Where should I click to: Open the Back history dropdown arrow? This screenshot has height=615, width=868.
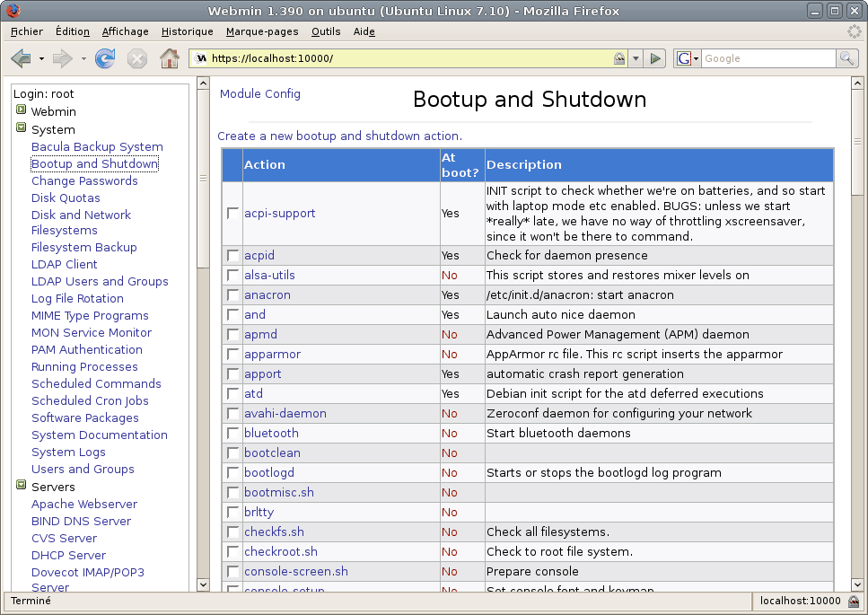pos(41,58)
